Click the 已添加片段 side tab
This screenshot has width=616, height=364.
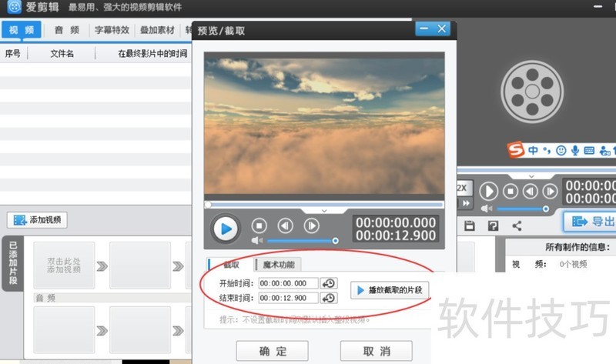pos(13,263)
